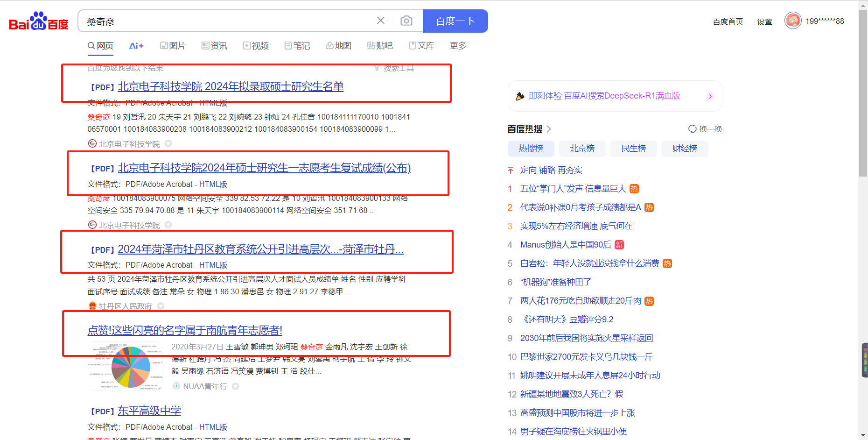868x440 pixels.
Task: Expand dropdown arrow beside 牡丹区人民政府
Action: pyautogui.click(x=161, y=306)
